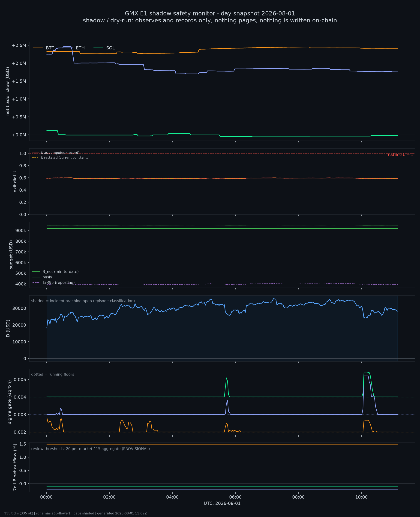Image resolution: width=420 pixels, height=517 pixels.
Task: Click the '30000' tick label
Action: pyautogui.click(x=20, y=308)
